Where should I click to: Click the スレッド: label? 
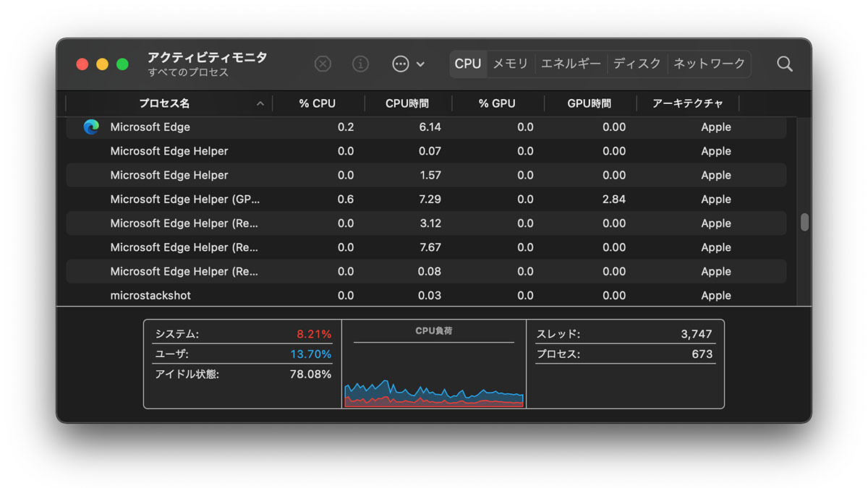click(558, 334)
